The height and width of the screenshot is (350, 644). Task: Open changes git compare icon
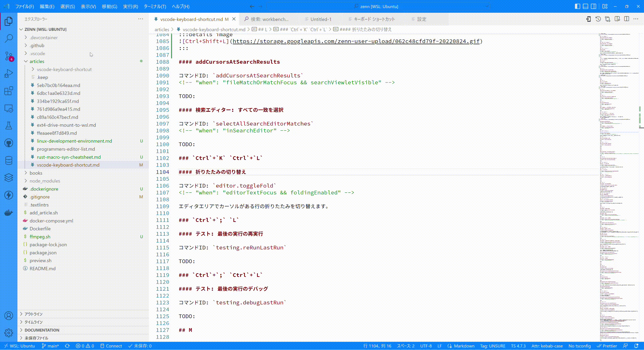607,19
